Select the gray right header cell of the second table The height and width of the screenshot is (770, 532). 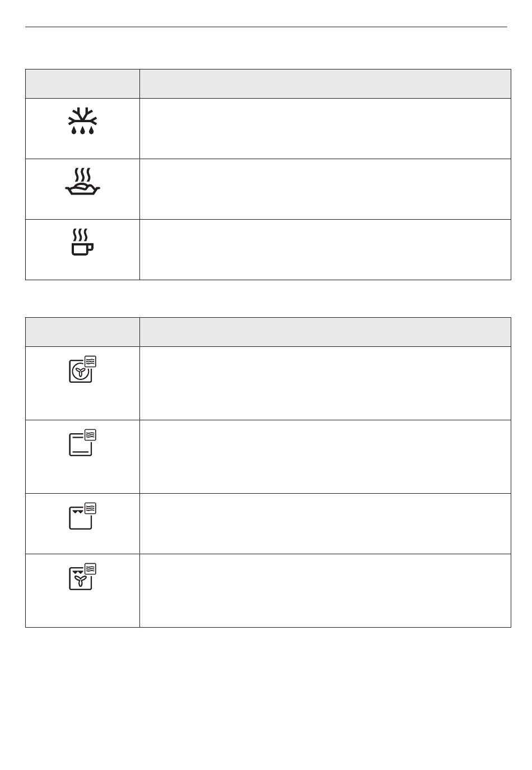(325, 332)
